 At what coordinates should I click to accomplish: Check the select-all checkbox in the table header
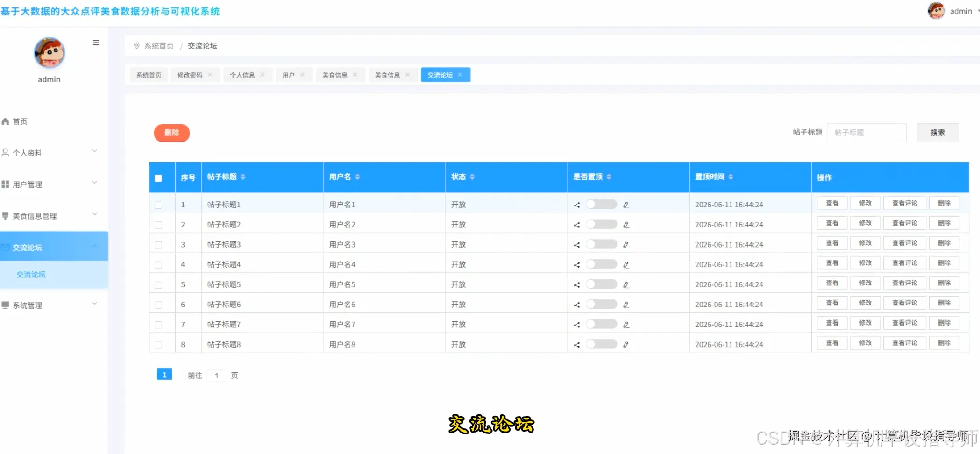pyautogui.click(x=158, y=178)
